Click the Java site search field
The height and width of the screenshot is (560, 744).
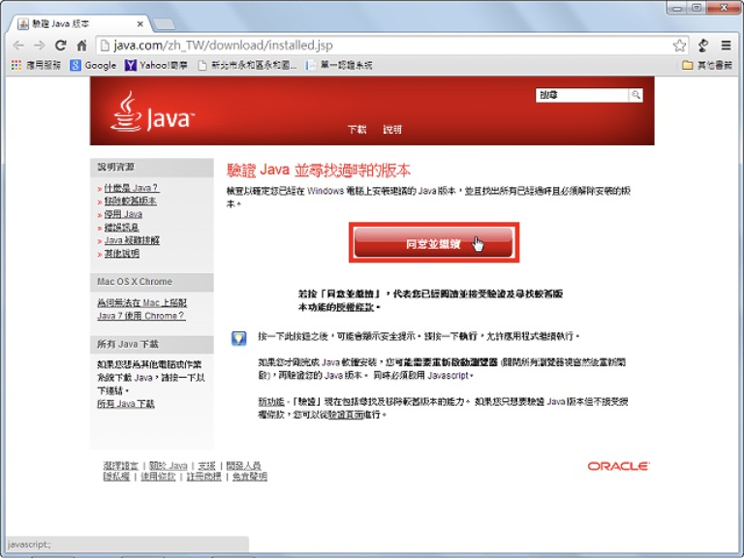coord(582,95)
